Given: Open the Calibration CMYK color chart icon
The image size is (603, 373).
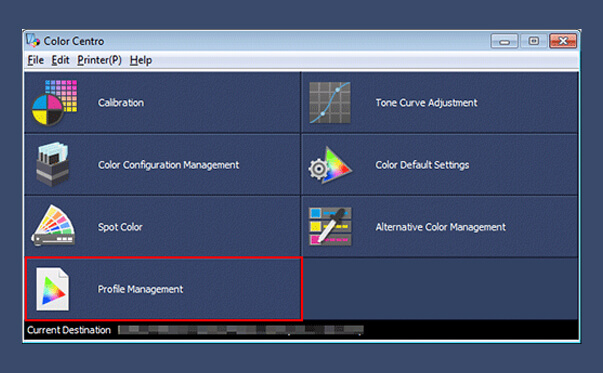Looking at the screenshot, I should tap(54, 103).
